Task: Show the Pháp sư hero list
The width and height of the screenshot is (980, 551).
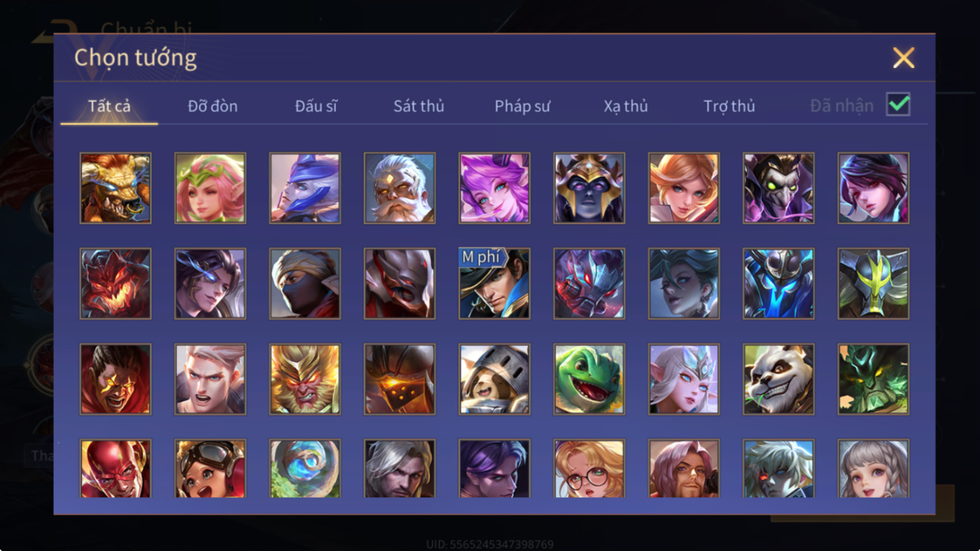Action: (522, 106)
